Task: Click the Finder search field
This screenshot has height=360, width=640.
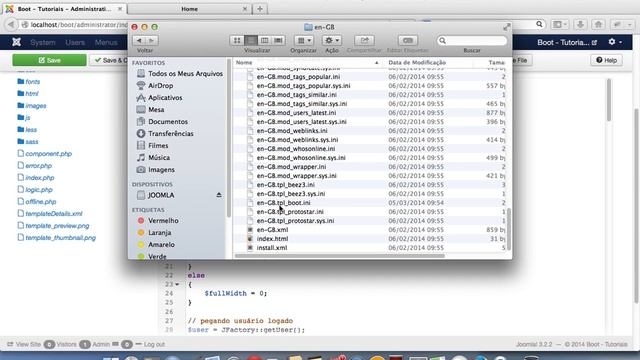Action: [x=472, y=40]
